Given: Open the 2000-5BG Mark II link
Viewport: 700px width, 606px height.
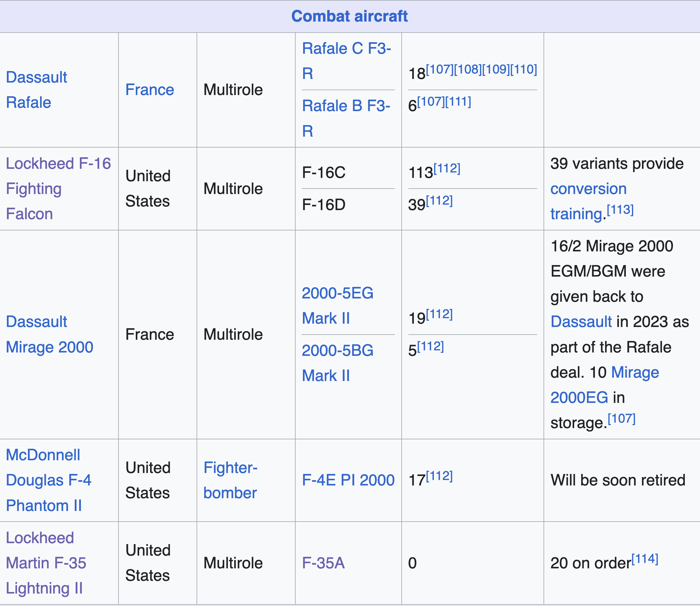Looking at the screenshot, I should (x=338, y=363).
